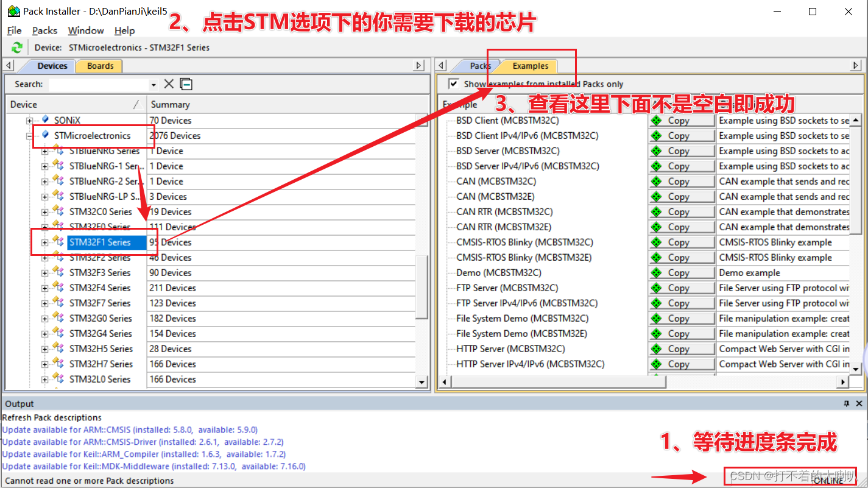Copy the BSD Client (MCBSTM32C) example
This screenshot has height=488, width=868.
(682, 121)
